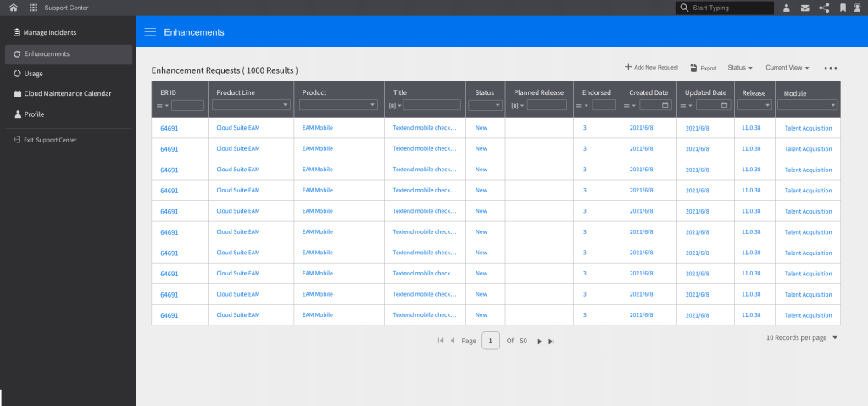Screen dimensions: 868x406
Task: Open the Endorsed equals operator dropdown
Action: click(x=582, y=106)
